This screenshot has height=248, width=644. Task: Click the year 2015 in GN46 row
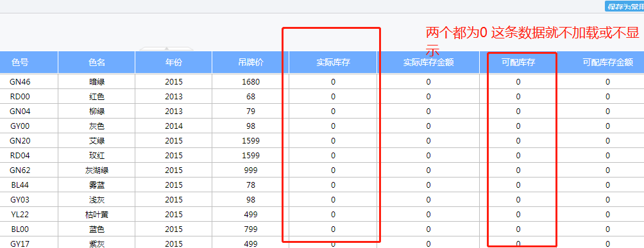[x=174, y=82]
